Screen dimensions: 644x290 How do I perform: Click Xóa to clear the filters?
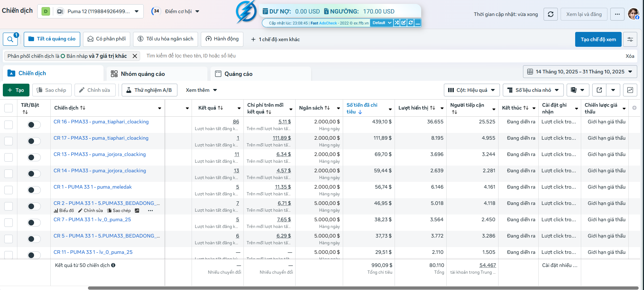click(x=630, y=56)
